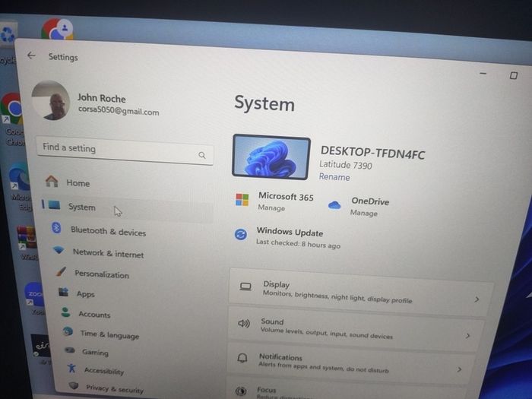Minimize the Settings window
The height and width of the screenshot is (399, 532).
pos(483,73)
